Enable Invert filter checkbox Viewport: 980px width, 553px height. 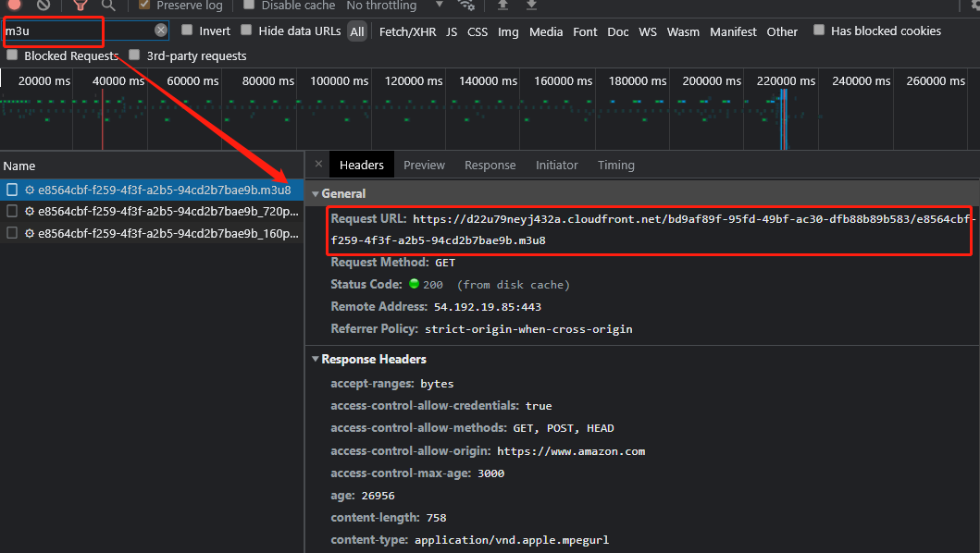pyautogui.click(x=187, y=30)
